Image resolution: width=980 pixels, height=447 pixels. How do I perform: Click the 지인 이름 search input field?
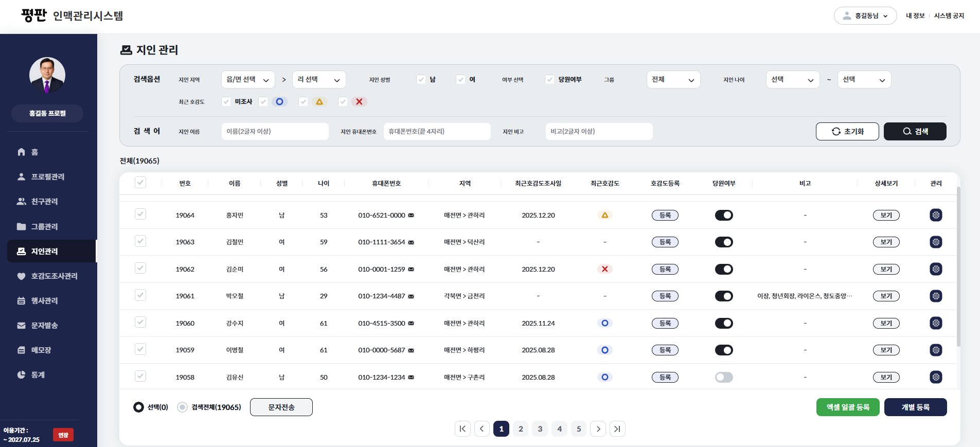tap(275, 132)
